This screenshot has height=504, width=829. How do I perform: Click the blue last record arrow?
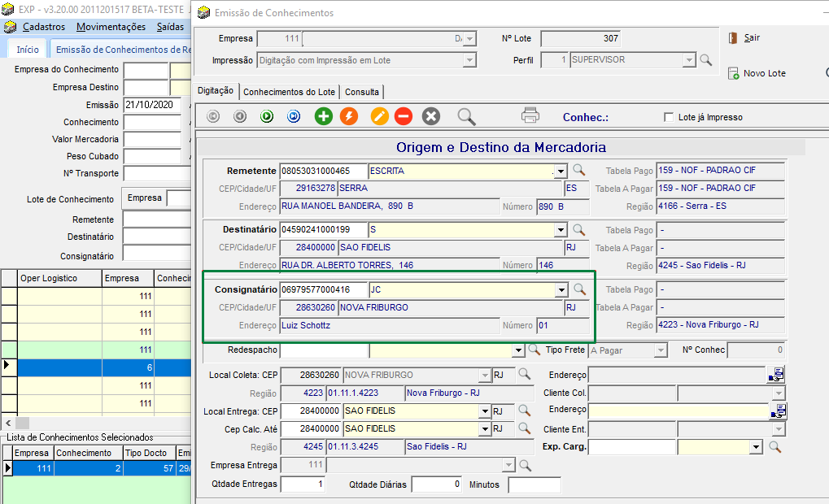click(294, 116)
